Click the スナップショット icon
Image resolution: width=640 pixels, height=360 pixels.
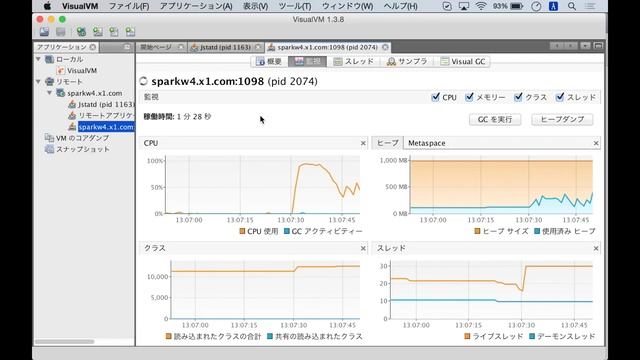coord(49,149)
